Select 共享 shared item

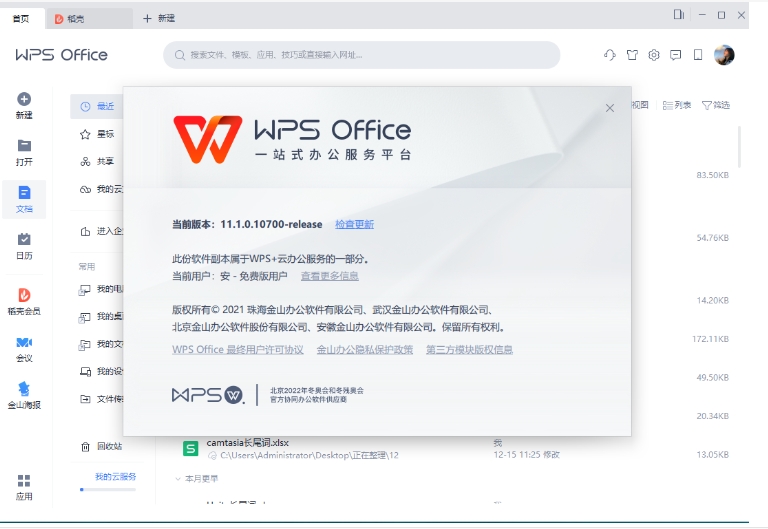97,162
